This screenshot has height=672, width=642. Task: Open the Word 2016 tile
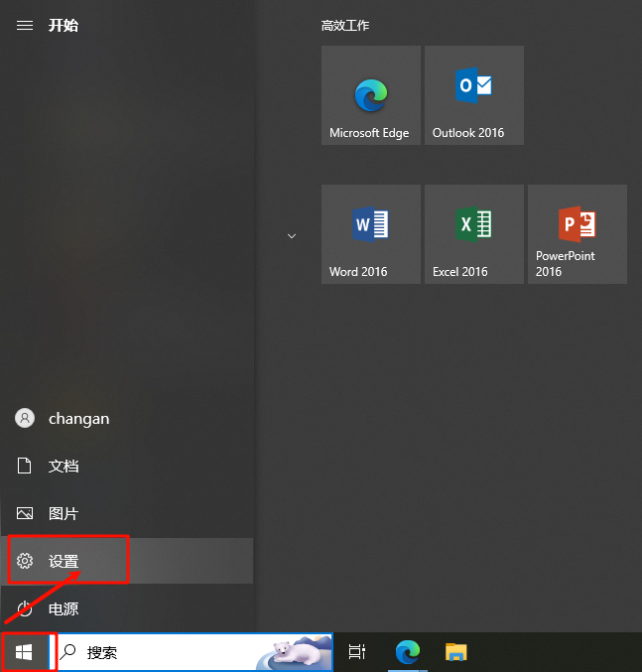click(371, 234)
